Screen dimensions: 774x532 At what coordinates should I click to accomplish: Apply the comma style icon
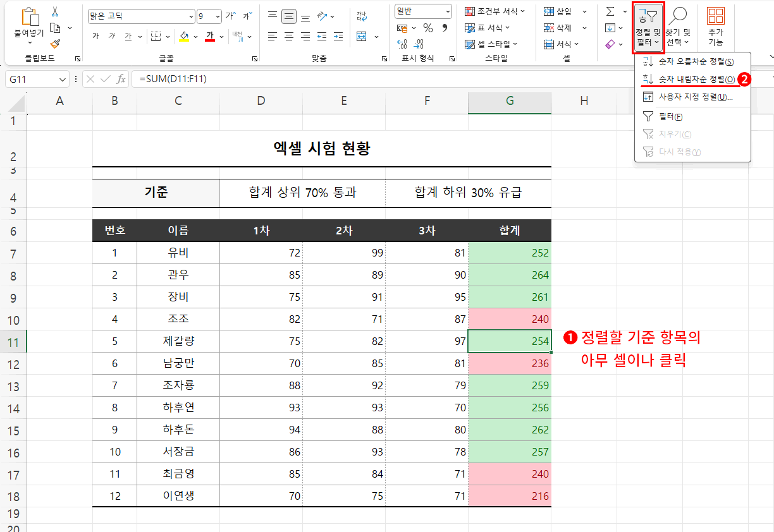445,28
